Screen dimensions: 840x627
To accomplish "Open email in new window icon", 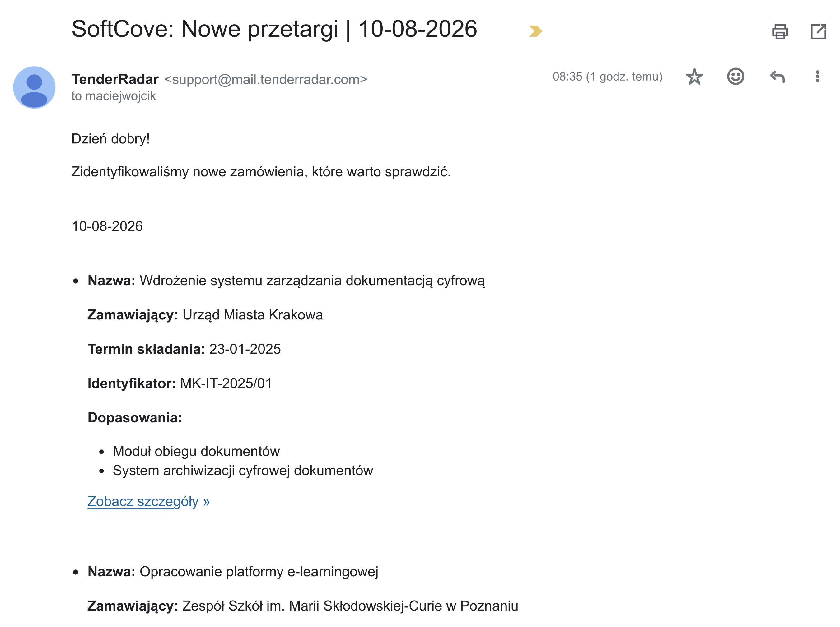I will point(818,31).
